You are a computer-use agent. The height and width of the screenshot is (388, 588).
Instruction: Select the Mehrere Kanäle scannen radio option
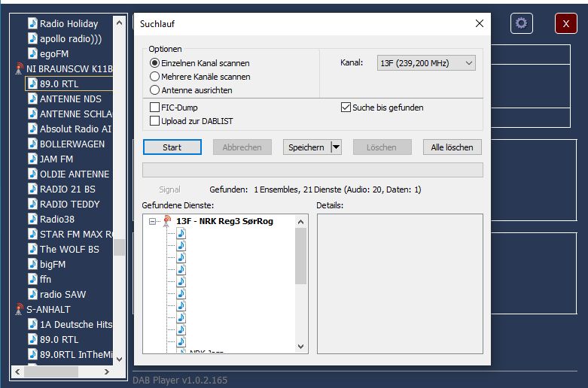coord(155,77)
